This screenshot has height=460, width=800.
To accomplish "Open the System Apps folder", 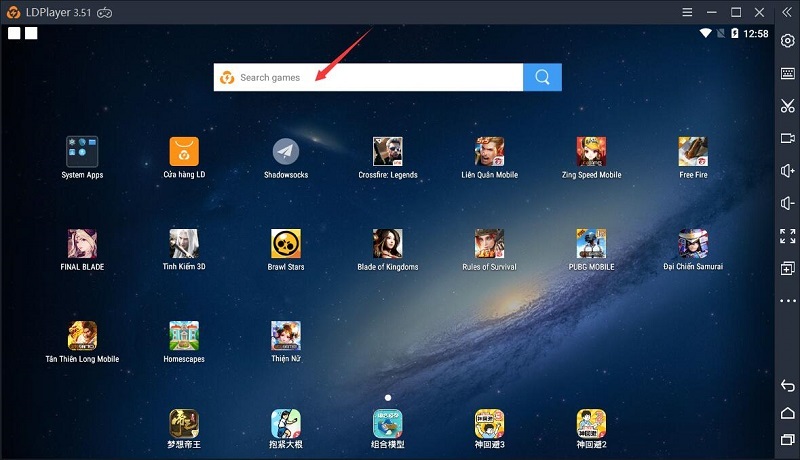I will coord(82,151).
